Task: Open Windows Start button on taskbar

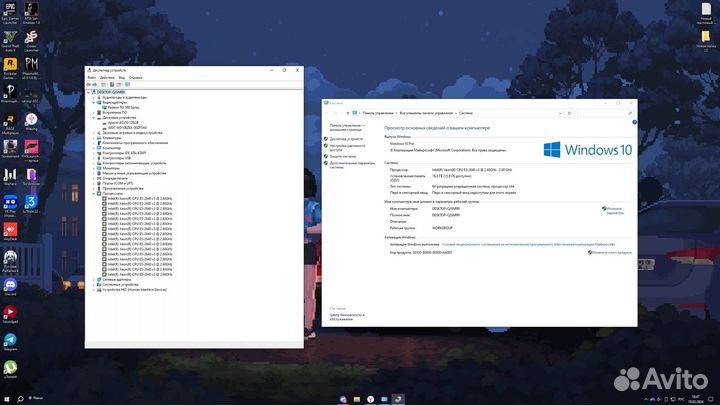Action: pos(6,399)
